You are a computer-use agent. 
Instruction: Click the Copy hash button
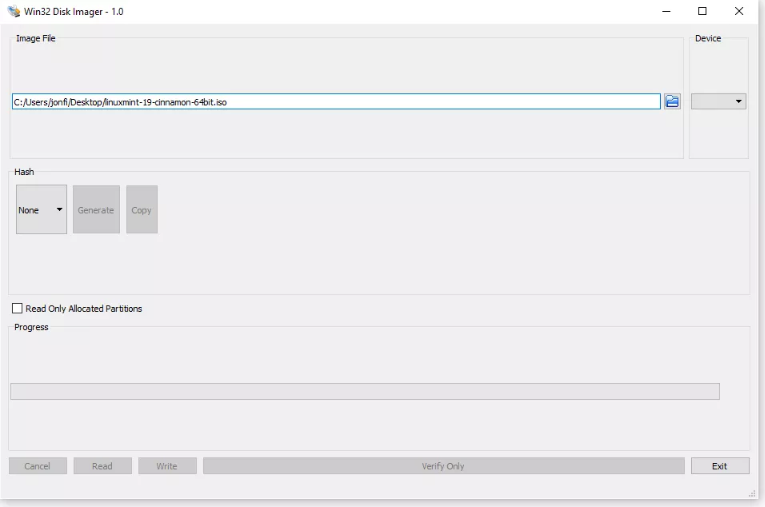click(x=141, y=209)
